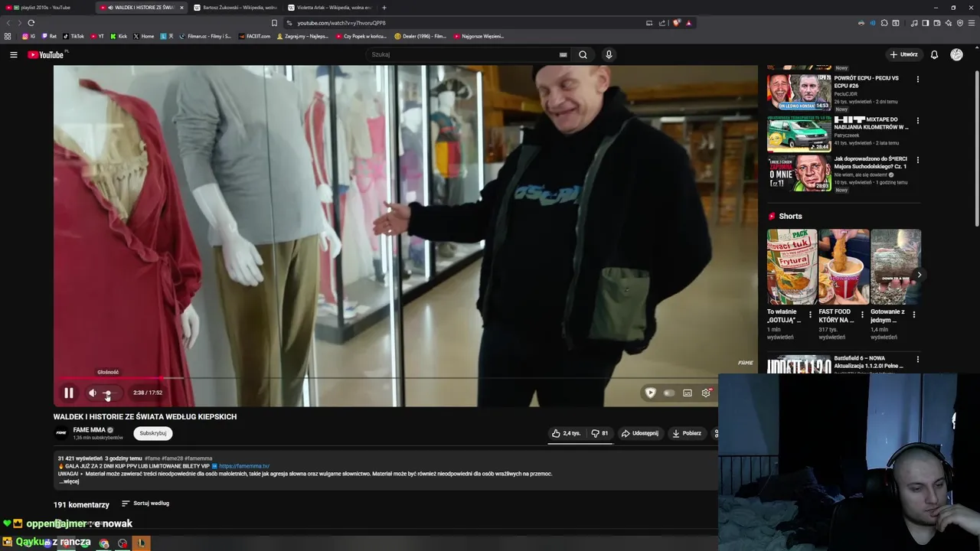
Task: Bookmark this page icon
Action: 274,23
